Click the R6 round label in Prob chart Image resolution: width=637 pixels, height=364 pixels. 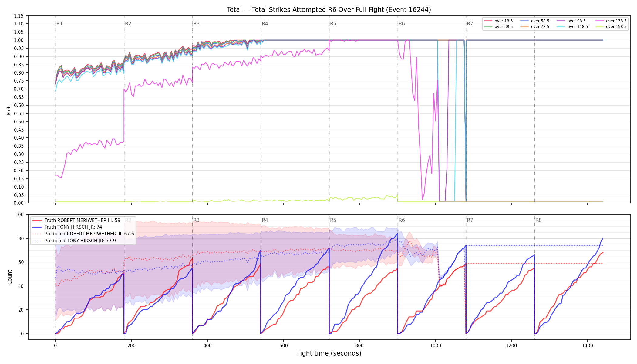click(x=402, y=24)
